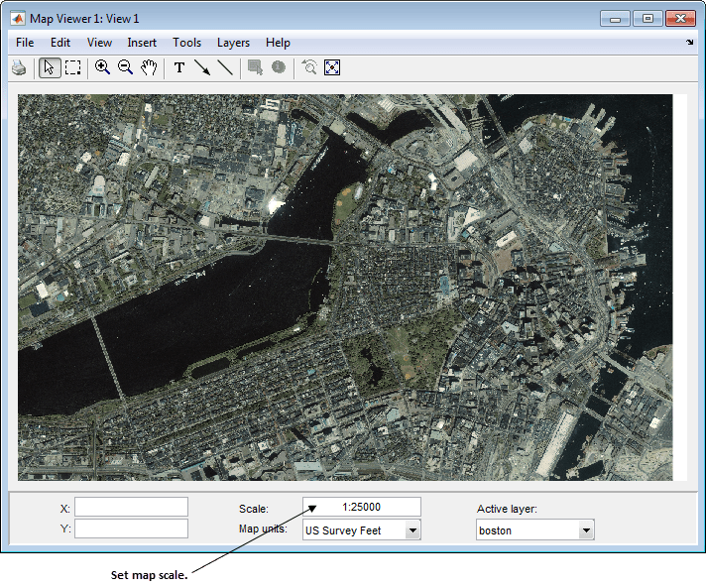This screenshot has height=588, width=706.
Task: Click the Back to previous view icon
Action: [x=309, y=67]
